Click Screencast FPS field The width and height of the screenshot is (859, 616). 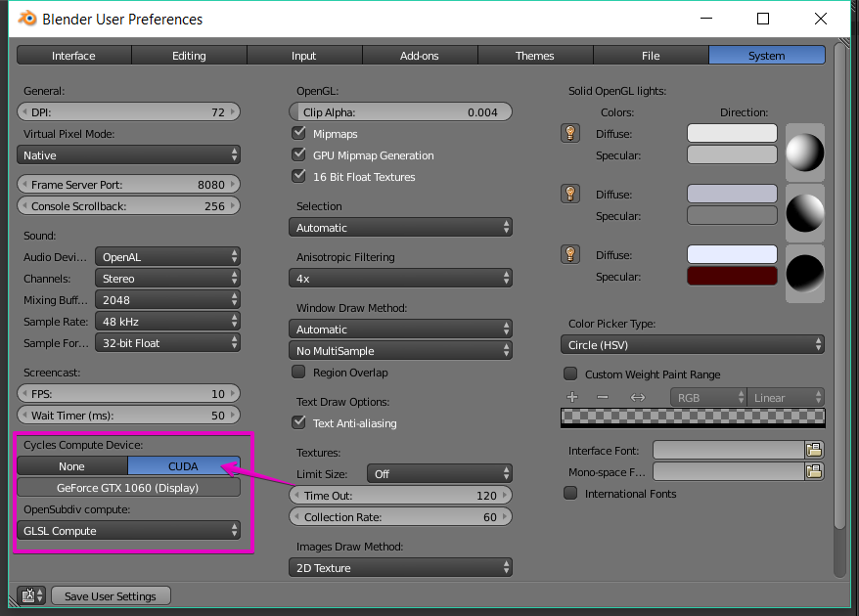129,394
